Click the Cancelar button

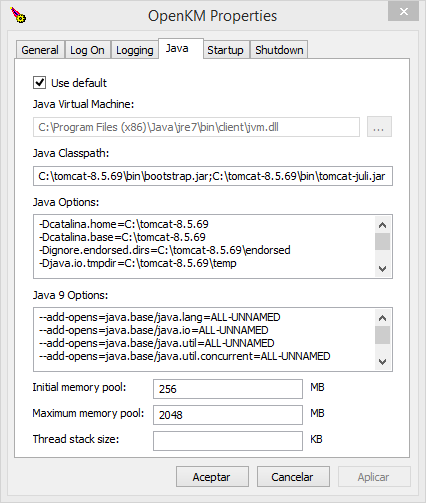(293, 477)
